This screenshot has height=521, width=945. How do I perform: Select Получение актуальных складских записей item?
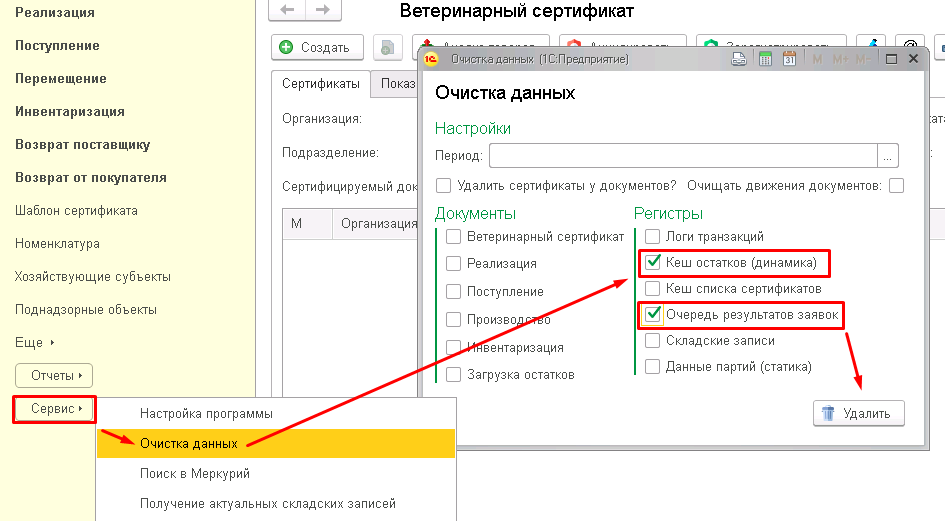(275, 503)
